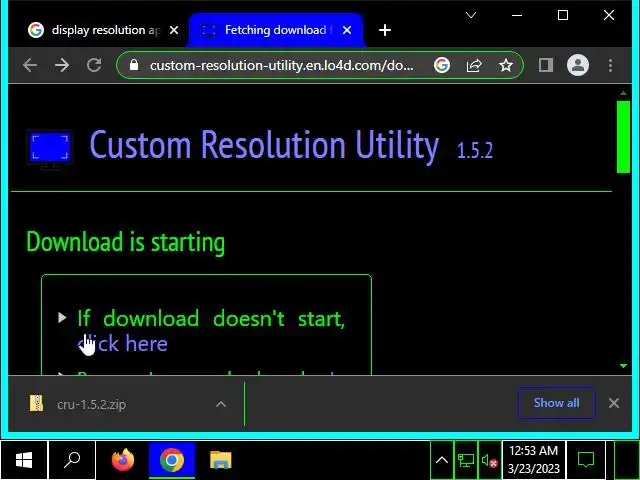Open the Chrome three-dot menu
Image resolution: width=640 pixels, height=480 pixels.
tap(610, 65)
